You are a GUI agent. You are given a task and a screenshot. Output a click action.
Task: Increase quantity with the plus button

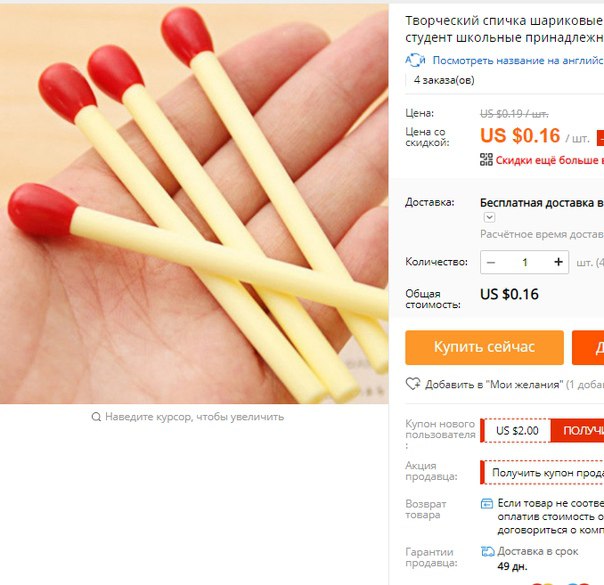tap(559, 262)
